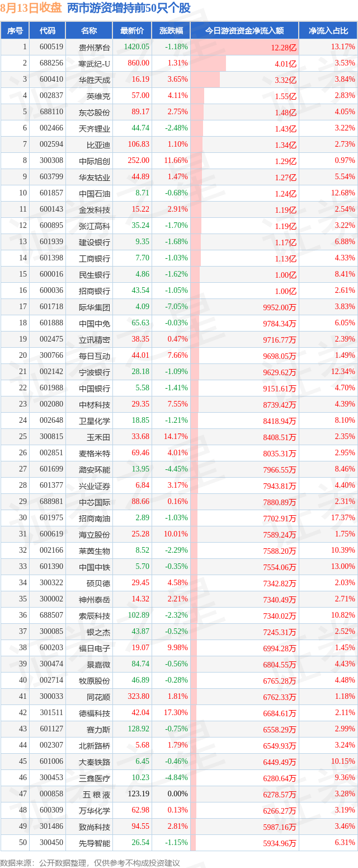
Task: Click stock name 银之杰
Action: (x=98, y=632)
